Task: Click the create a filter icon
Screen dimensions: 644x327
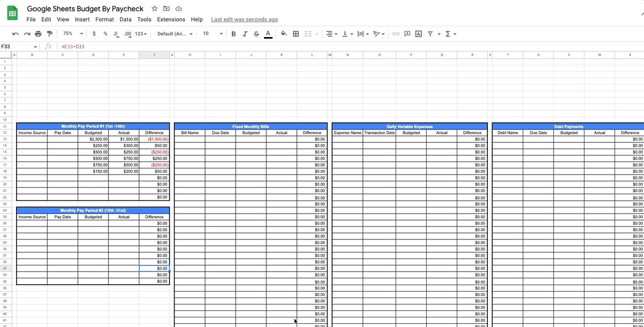Action: (430, 34)
